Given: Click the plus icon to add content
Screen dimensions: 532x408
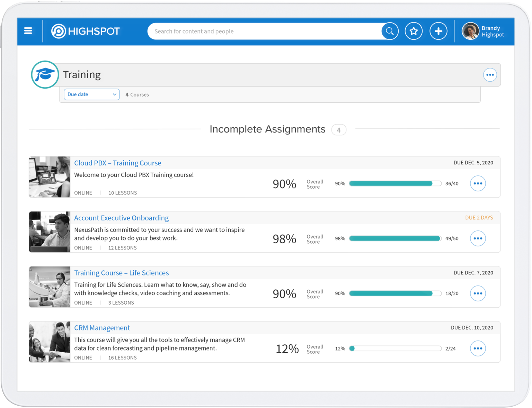Looking at the screenshot, I should pyautogui.click(x=438, y=31).
